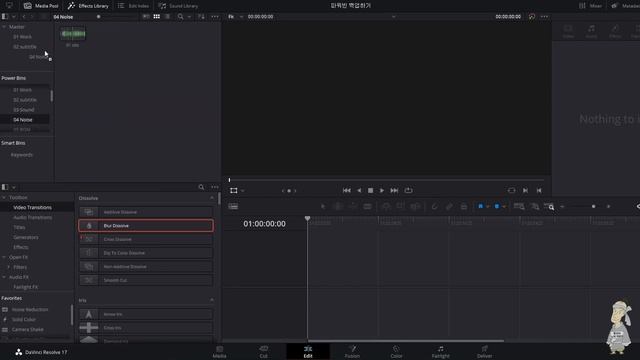Jump to last frame in viewer
This screenshot has width=640, height=360.
394,191
